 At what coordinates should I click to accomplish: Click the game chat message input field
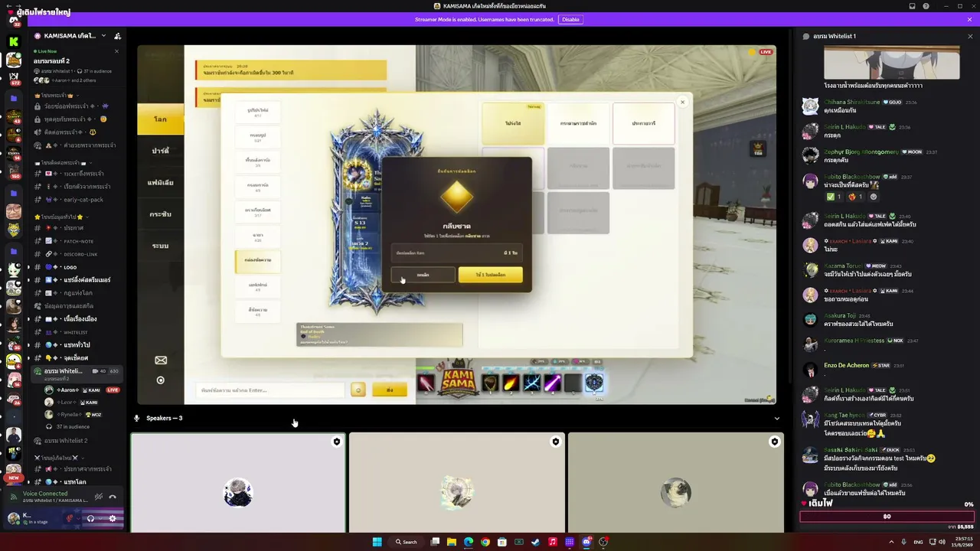[x=271, y=390]
